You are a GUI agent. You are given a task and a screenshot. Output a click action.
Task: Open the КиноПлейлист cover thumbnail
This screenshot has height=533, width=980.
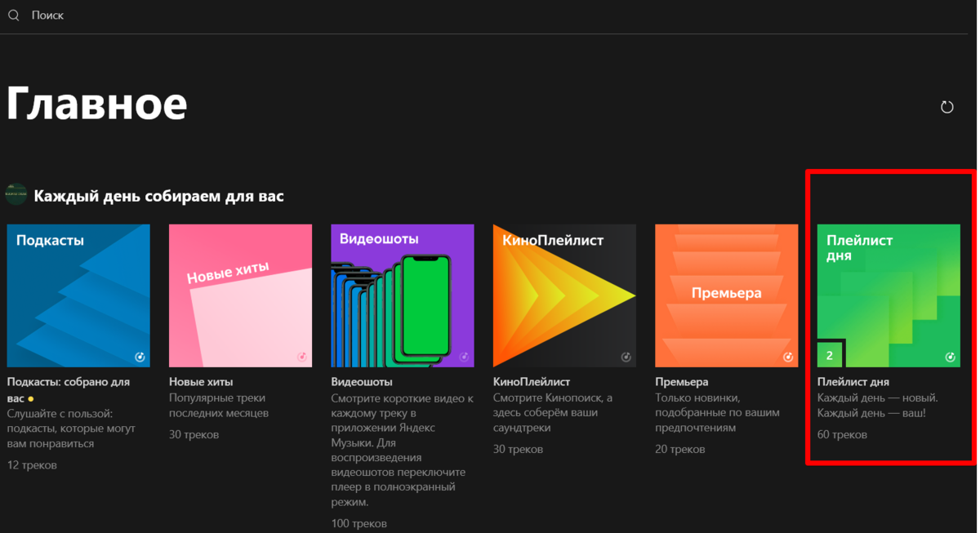564,295
